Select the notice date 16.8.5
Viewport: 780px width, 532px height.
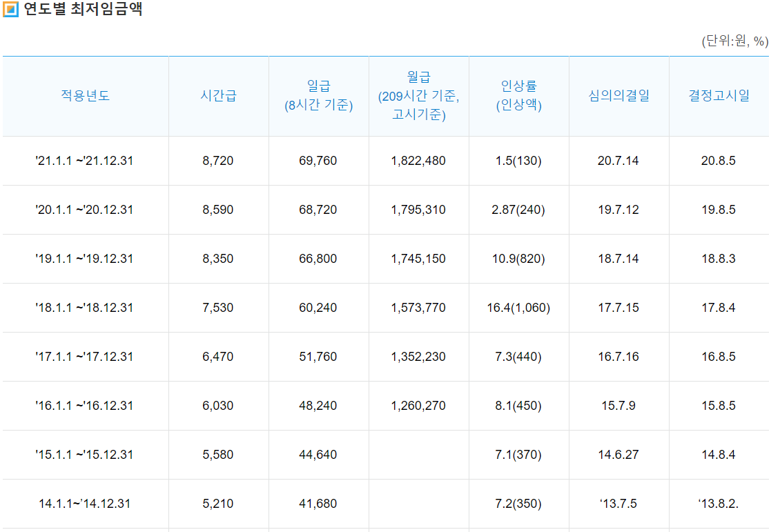[x=719, y=357]
